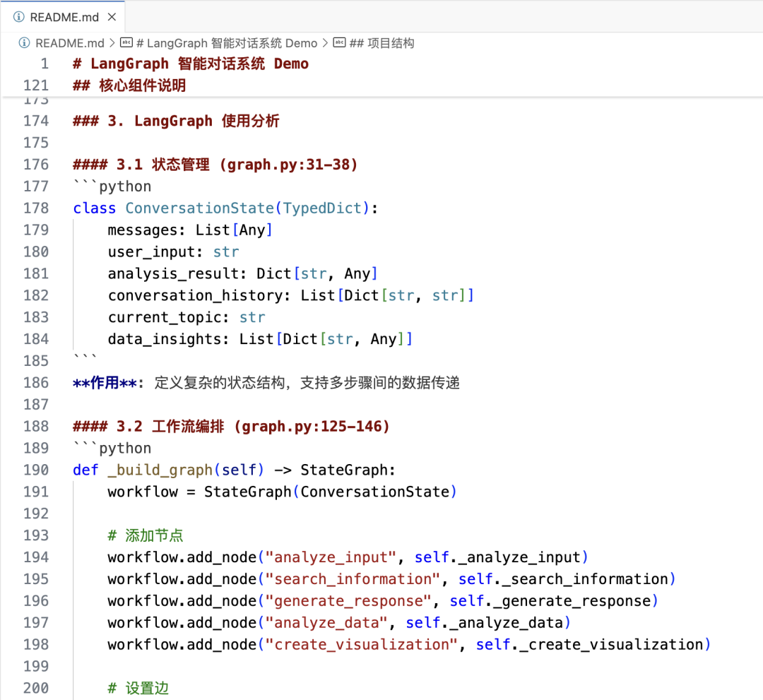Jump to sticky heading '# LangGraph 智能对话系统 Demo'
The height and width of the screenshot is (700, 763).
[190, 64]
